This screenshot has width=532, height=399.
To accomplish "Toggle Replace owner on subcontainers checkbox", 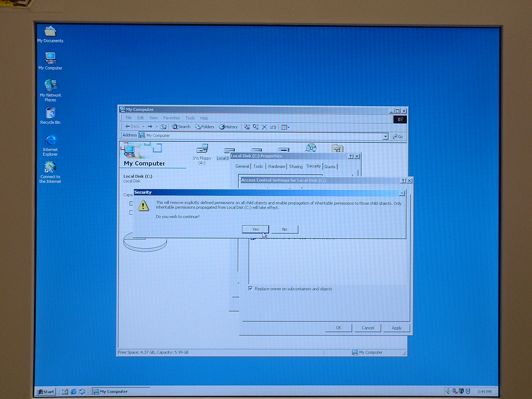I will click(250, 288).
